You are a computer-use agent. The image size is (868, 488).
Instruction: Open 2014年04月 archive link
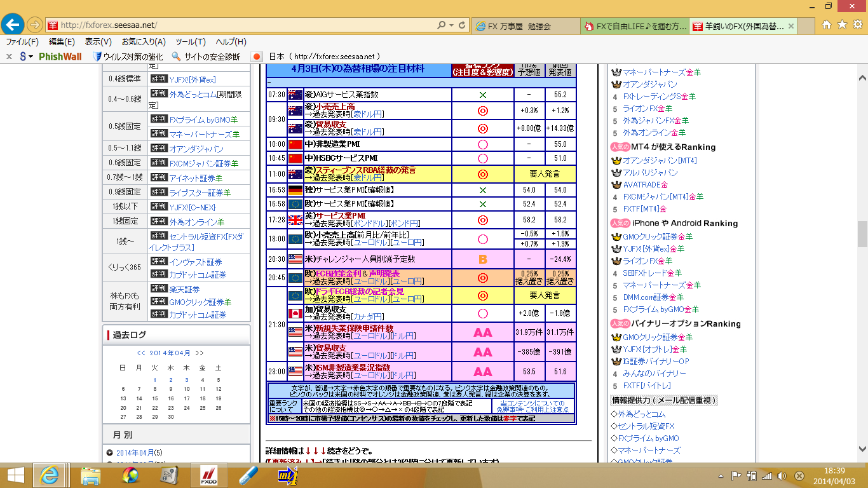click(x=134, y=452)
